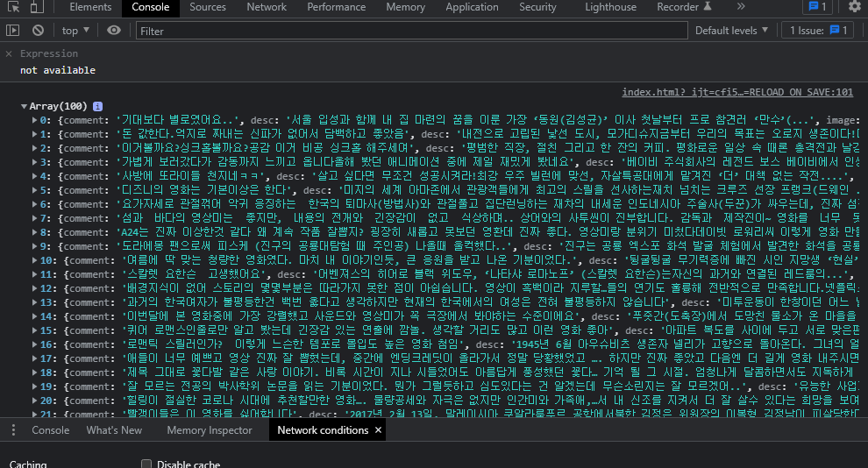Open the What's New drawer tab

pyautogui.click(x=114, y=429)
